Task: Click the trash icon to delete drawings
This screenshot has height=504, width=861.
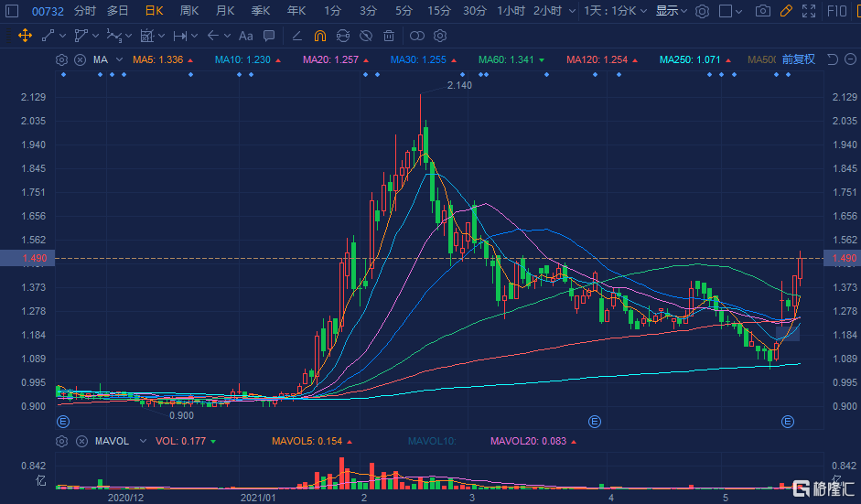Action: point(389,36)
